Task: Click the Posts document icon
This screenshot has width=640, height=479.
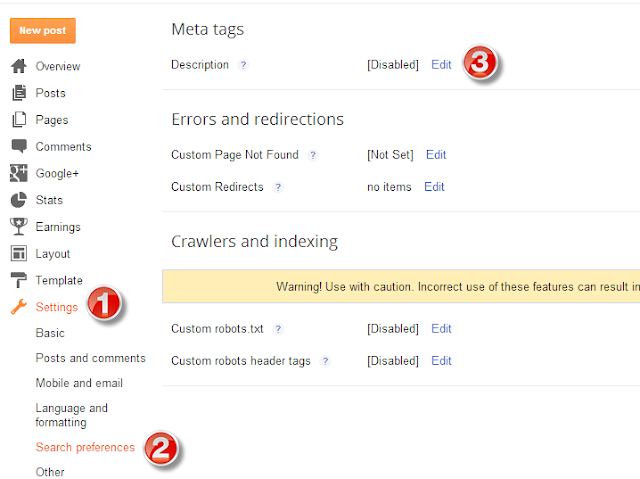Action: pyautogui.click(x=19, y=93)
